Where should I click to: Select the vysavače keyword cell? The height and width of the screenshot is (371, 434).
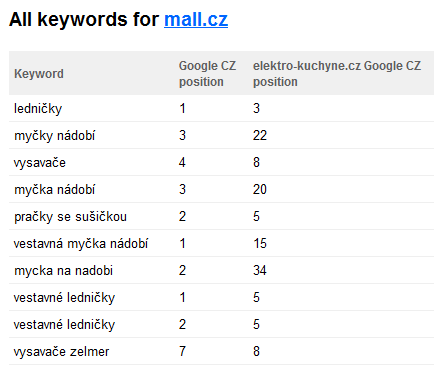pyautogui.click(x=40, y=163)
